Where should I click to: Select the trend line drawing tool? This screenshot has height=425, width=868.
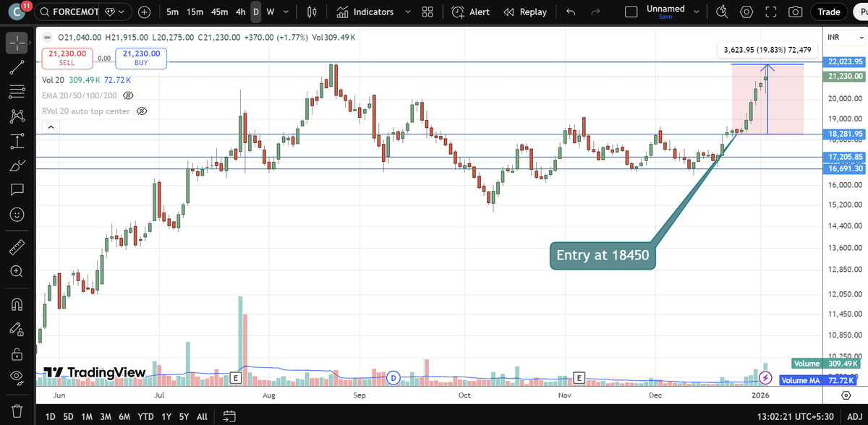(x=17, y=68)
